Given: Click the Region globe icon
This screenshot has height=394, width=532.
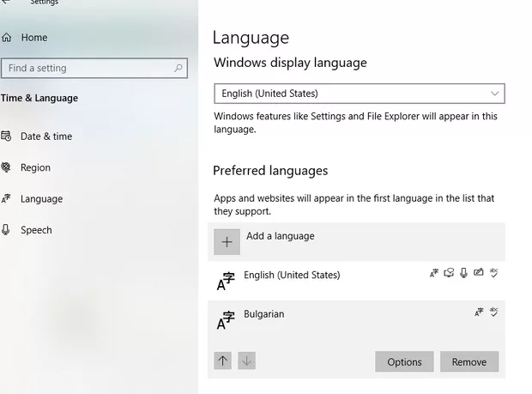Looking at the screenshot, I should [x=6, y=167].
